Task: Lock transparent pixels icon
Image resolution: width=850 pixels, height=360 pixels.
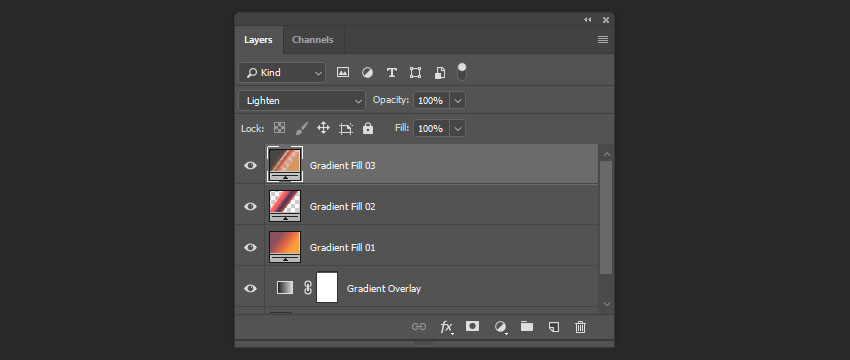Action: pyautogui.click(x=279, y=128)
